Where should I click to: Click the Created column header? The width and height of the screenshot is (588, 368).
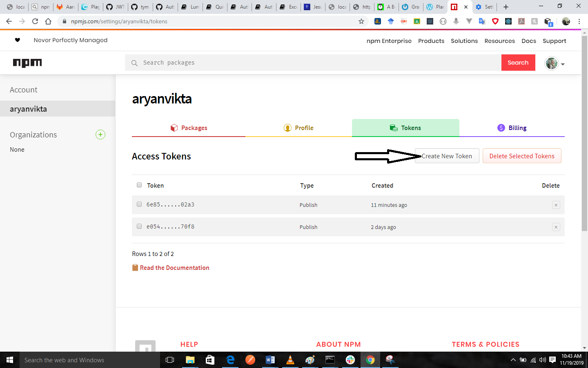(382, 185)
